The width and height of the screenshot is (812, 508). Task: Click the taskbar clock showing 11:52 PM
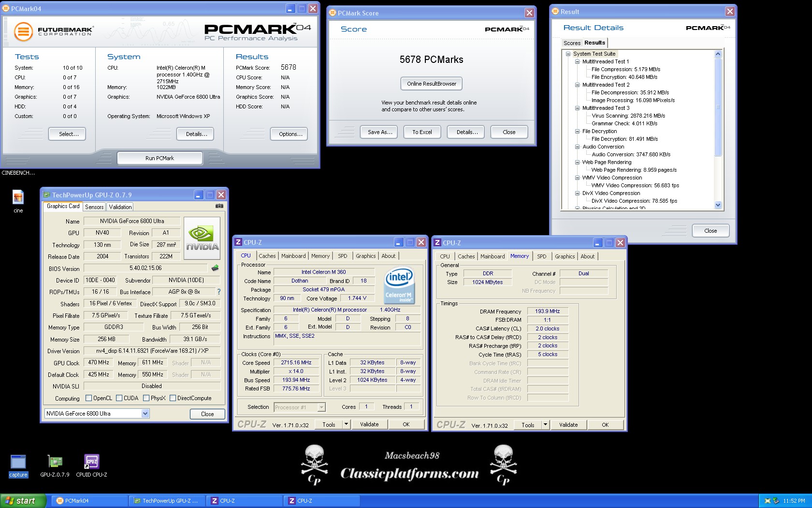(794, 501)
